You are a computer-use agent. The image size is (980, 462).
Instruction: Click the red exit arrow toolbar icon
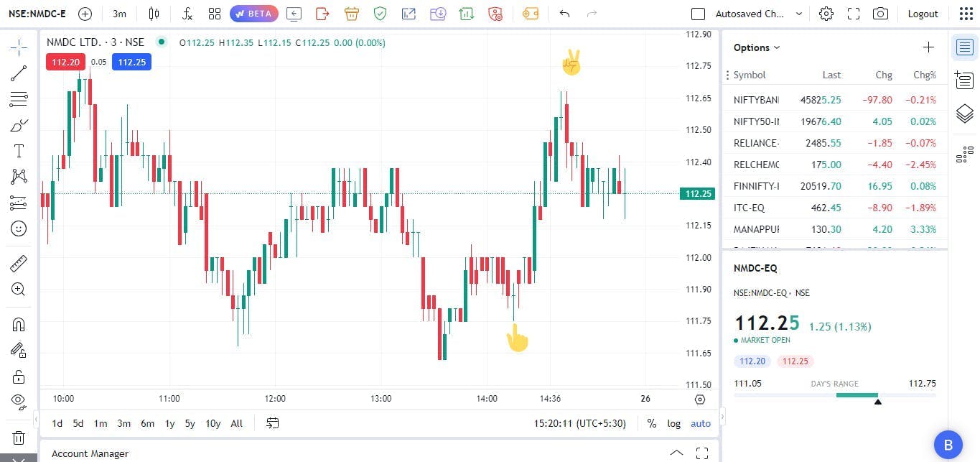[x=322, y=14]
